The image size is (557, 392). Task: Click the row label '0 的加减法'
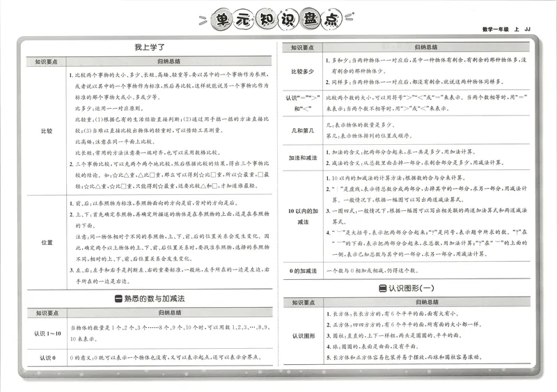303,271
